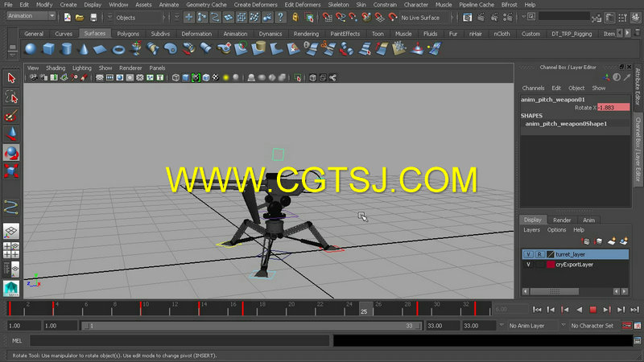This screenshot has height=362, width=644.
Task: Toggle use all lights yellow icon
Action: [x=225, y=77]
